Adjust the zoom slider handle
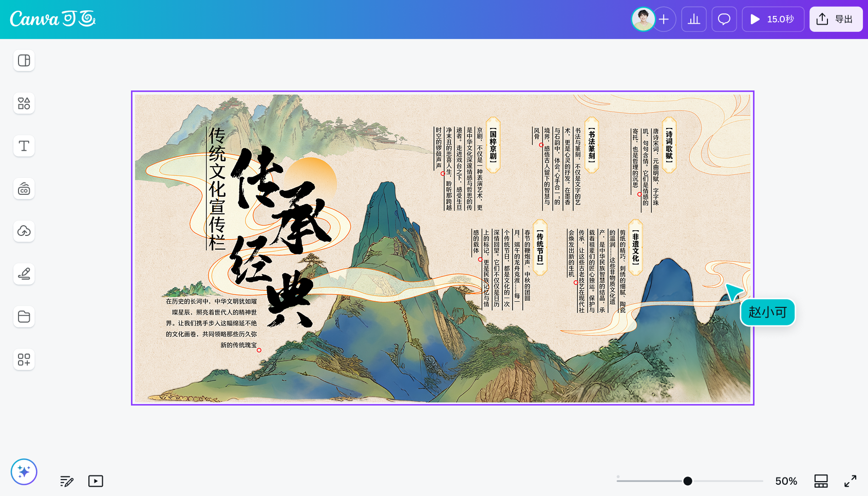This screenshot has width=868, height=496. [688, 481]
